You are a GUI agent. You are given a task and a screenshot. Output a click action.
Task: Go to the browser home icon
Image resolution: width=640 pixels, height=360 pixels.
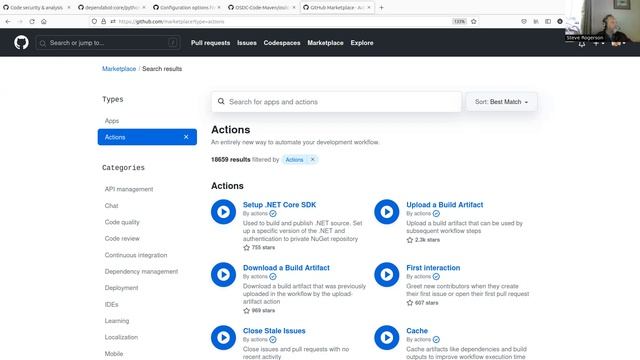coord(44,21)
